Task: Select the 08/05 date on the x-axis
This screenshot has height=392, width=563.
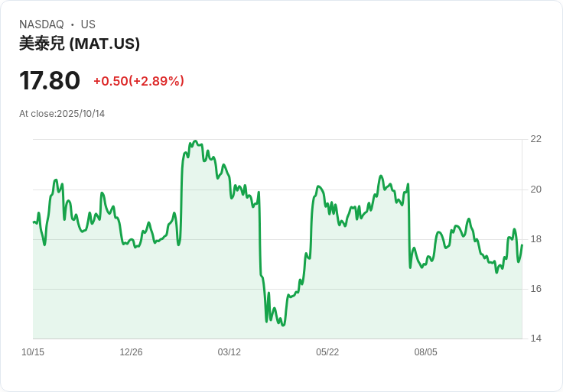Action: tap(425, 352)
